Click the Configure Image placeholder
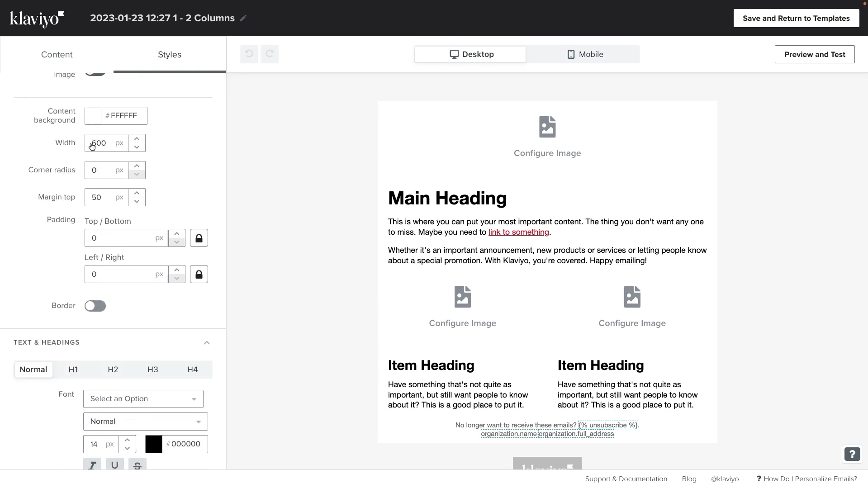 click(x=547, y=136)
